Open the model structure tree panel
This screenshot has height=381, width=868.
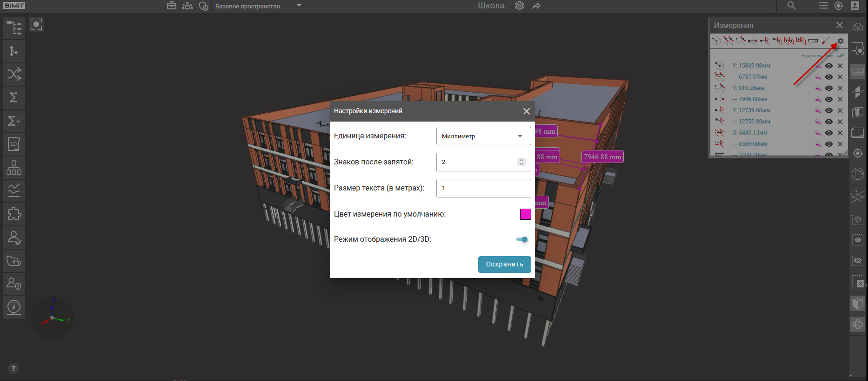pos(14,28)
